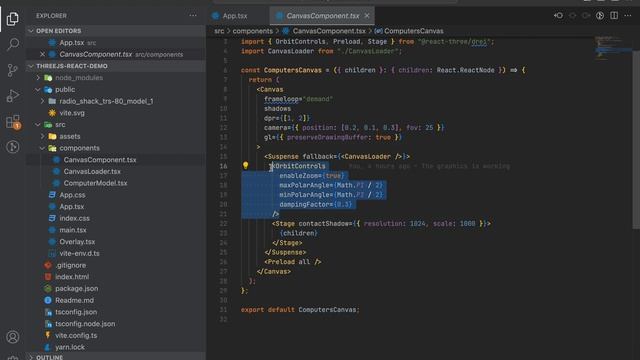Open the Run and Debug view
Viewport: 640px width, 360px height.
[x=13, y=96]
